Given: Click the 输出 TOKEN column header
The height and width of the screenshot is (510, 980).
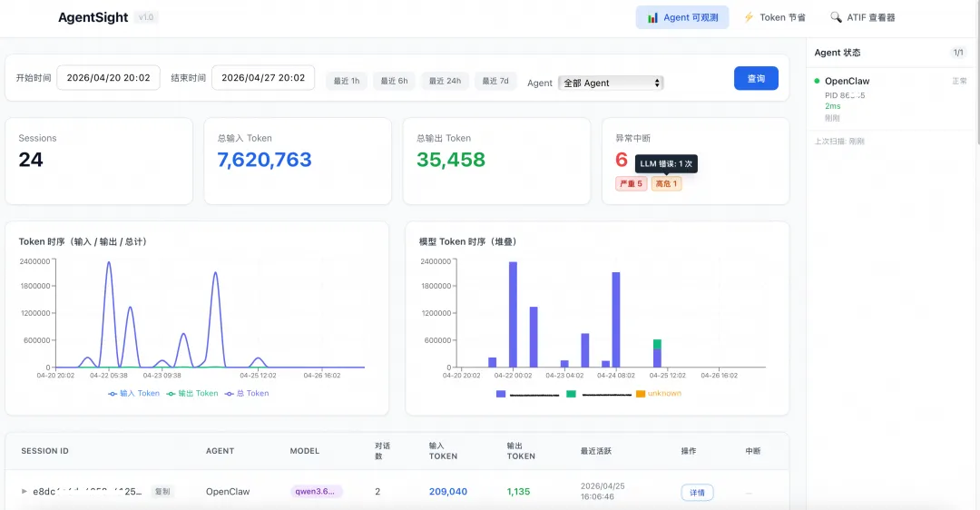Looking at the screenshot, I should point(521,451).
